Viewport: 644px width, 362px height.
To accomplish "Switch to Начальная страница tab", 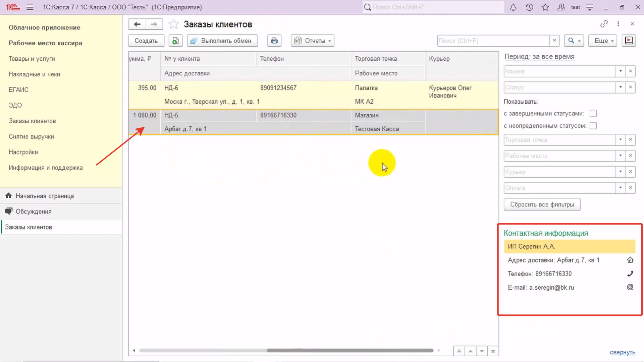I will pos(61,196).
